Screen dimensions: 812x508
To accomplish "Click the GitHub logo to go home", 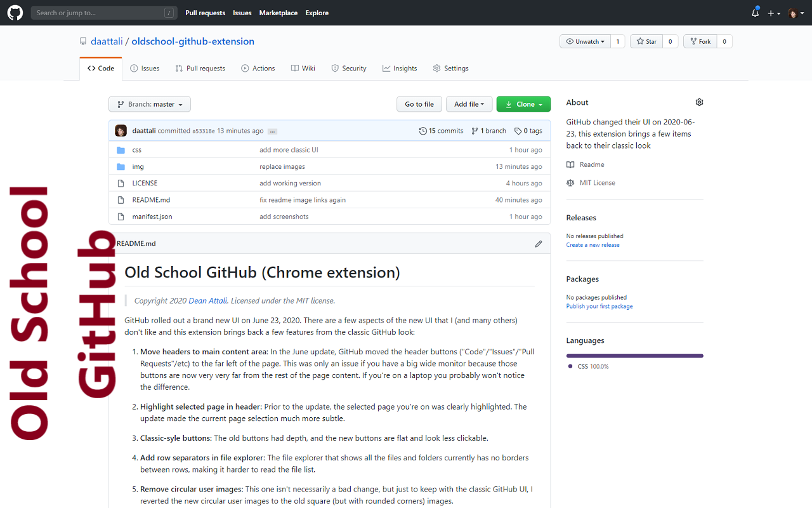I will pos(15,13).
